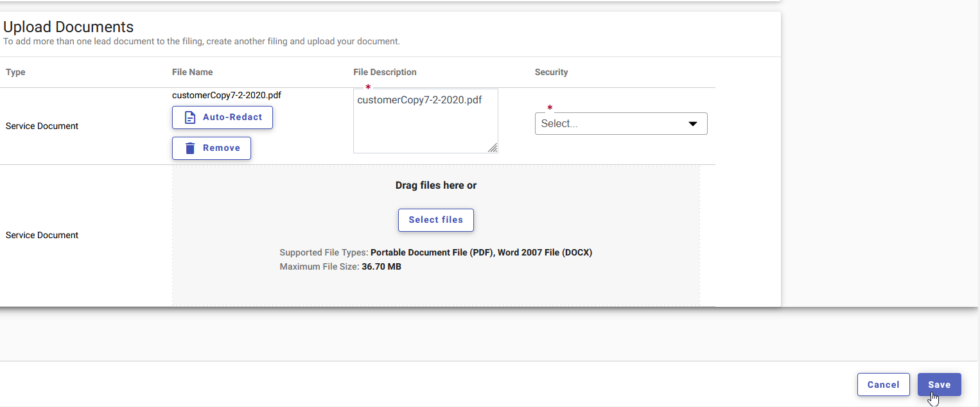Click the Service Document row label
Image resolution: width=980 pixels, height=407 pixels.
41,126
